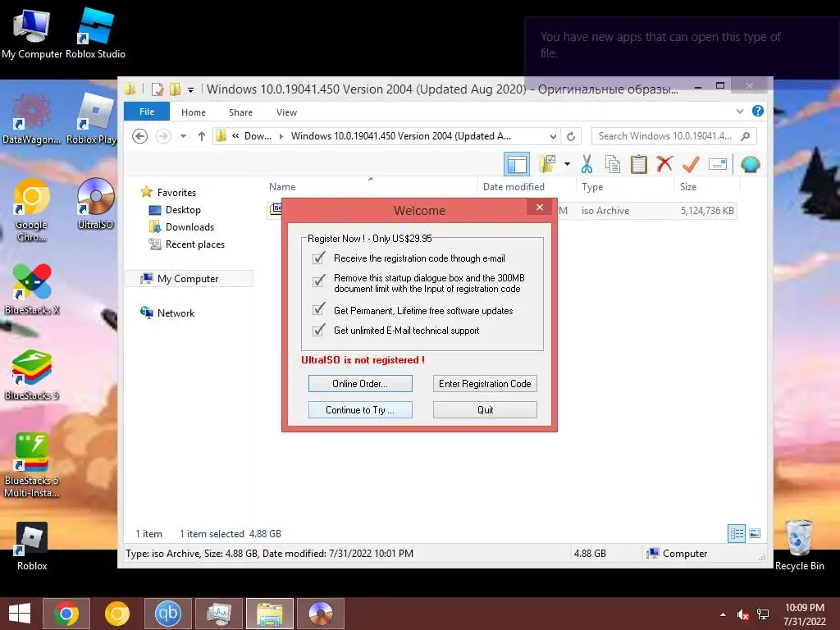The height and width of the screenshot is (630, 840).
Task: Select Downloads in Favorites
Action: click(x=189, y=227)
